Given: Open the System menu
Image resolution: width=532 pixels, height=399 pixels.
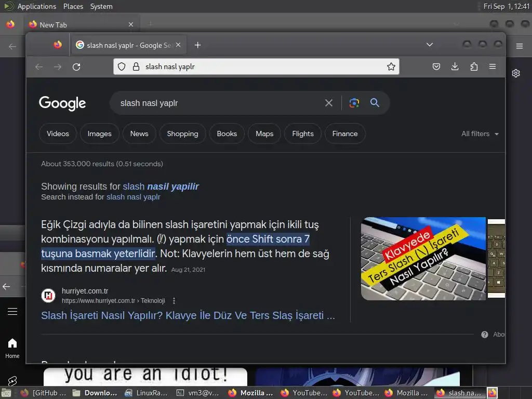Looking at the screenshot, I should [x=101, y=6].
